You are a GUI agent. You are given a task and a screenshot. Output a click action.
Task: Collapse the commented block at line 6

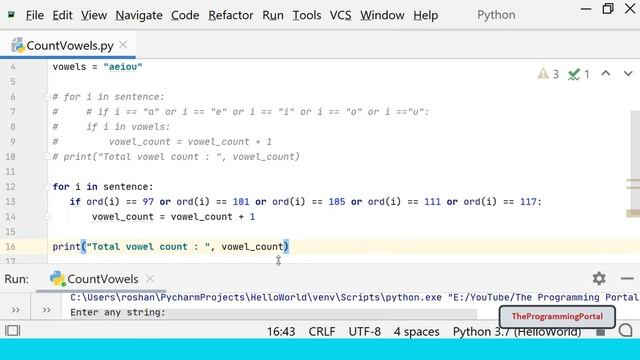click(x=47, y=97)
